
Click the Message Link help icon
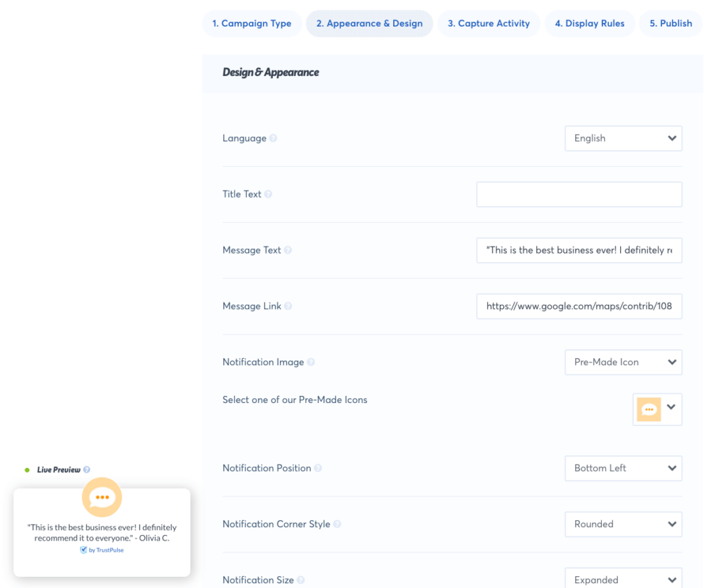(290, 306)
